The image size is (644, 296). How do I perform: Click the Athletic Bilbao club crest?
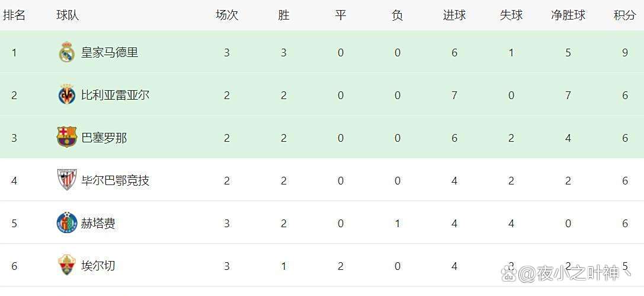tap(66, 180)
